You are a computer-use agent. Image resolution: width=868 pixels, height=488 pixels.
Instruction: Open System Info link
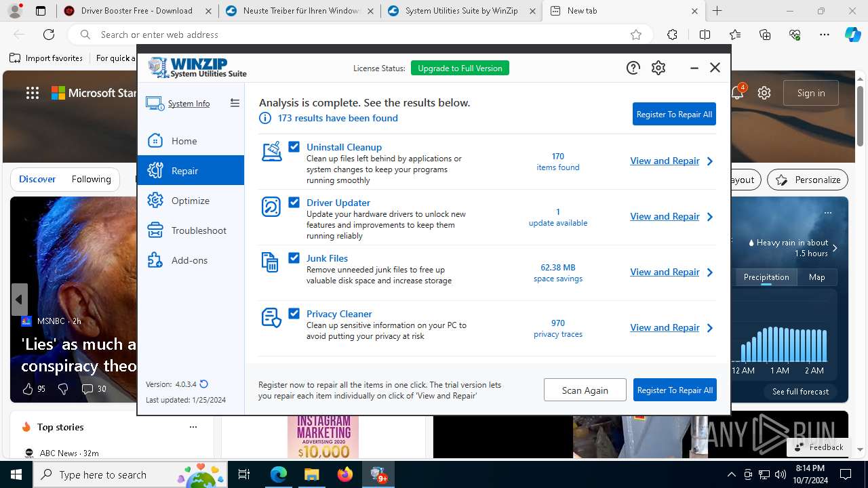(x=189, y=104)
